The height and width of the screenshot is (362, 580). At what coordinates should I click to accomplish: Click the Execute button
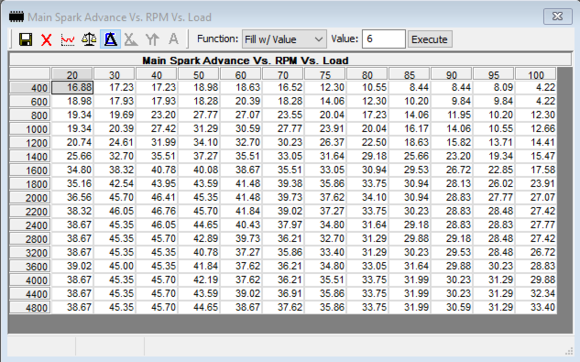coord(429,39)
